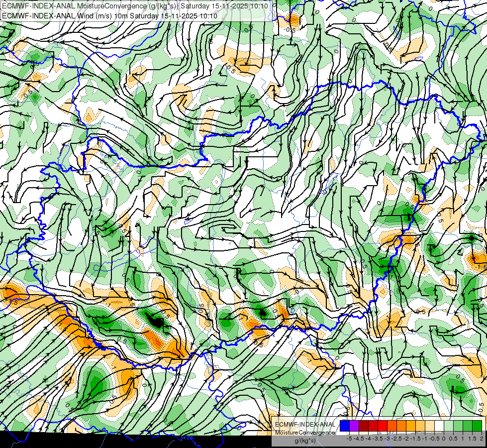Click the blue swatch in the legend

click(345, 426)
